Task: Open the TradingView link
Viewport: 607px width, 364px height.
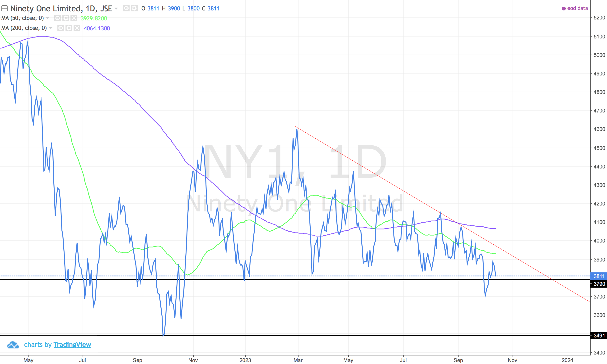Action: click(72, 345)
